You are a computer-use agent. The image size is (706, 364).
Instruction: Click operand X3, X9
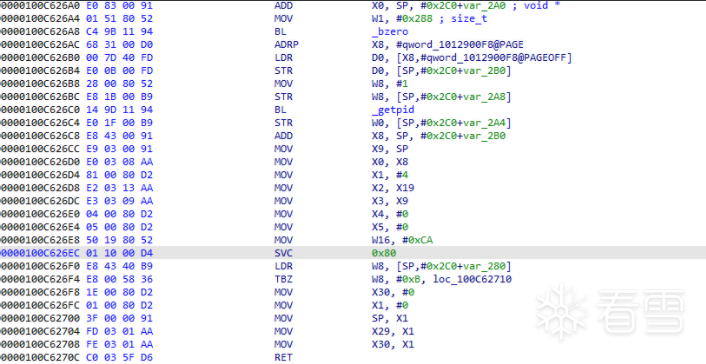pos(390,201)
